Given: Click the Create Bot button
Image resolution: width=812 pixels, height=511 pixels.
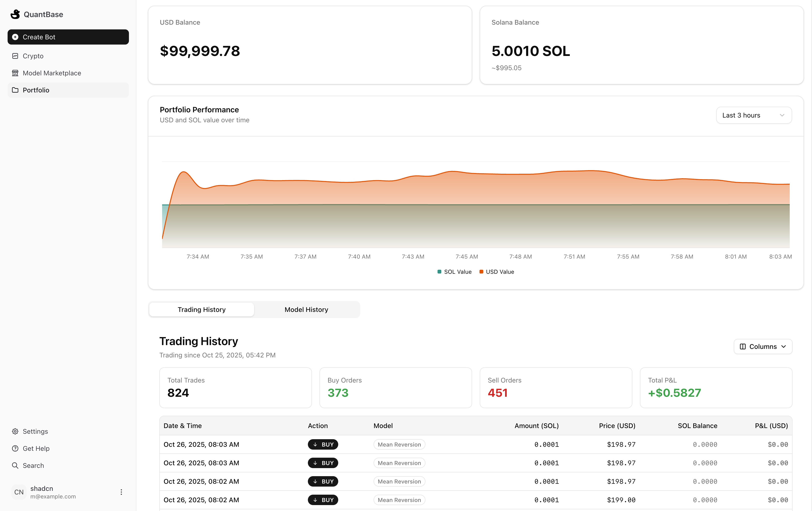Looking at the screenshot, I should [x=68, y=37].
